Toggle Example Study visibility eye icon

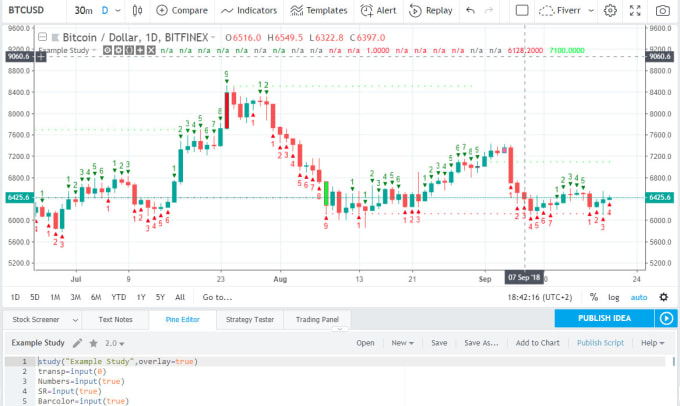click(x=107, y=50)
